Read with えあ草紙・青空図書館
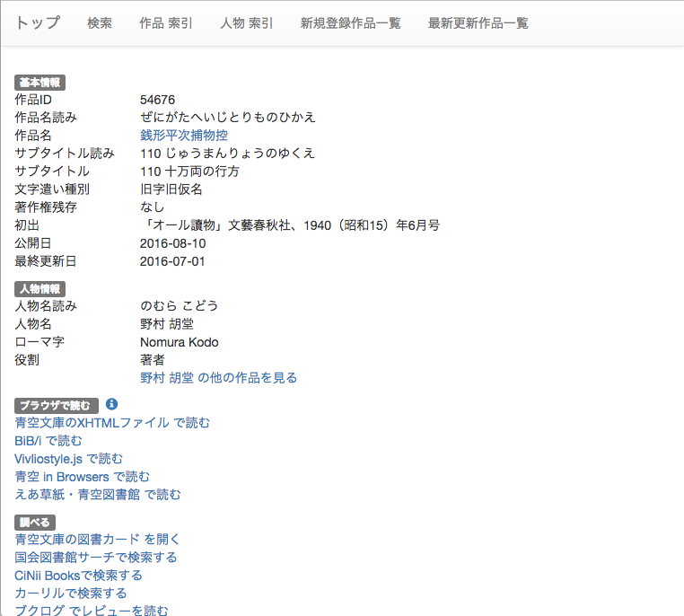The width and height of the screenshot is (684, 616). point(98,494)
